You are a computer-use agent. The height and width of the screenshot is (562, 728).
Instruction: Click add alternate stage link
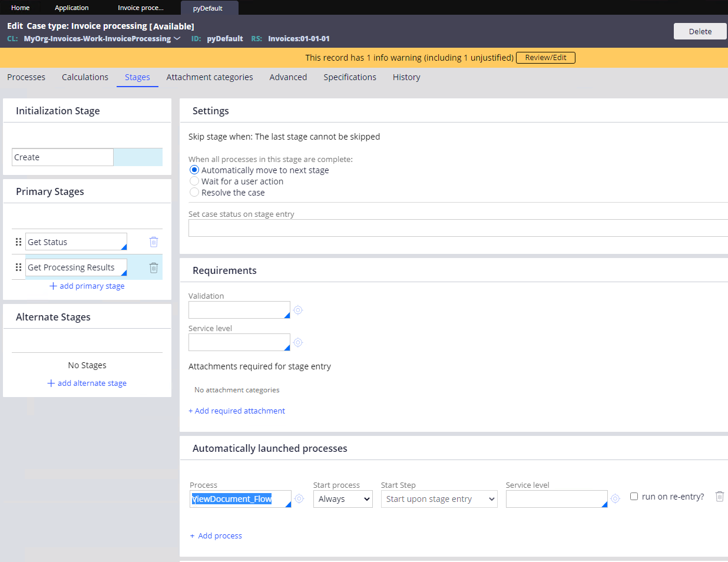(x=87, y=384)
